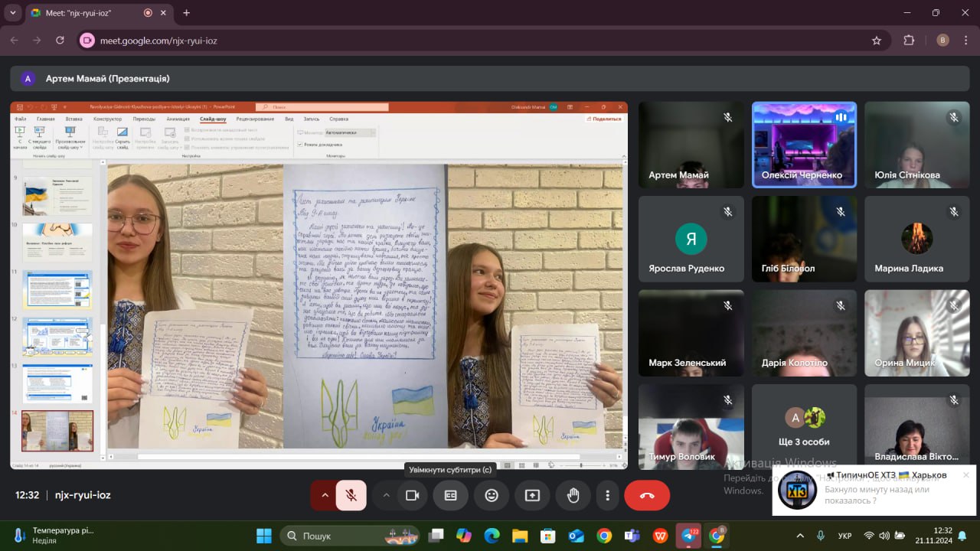Reload the Meet page
Image resolution: width=980 pixels, height=551 pixels.
pyautogui.click(x=60, y=41)
